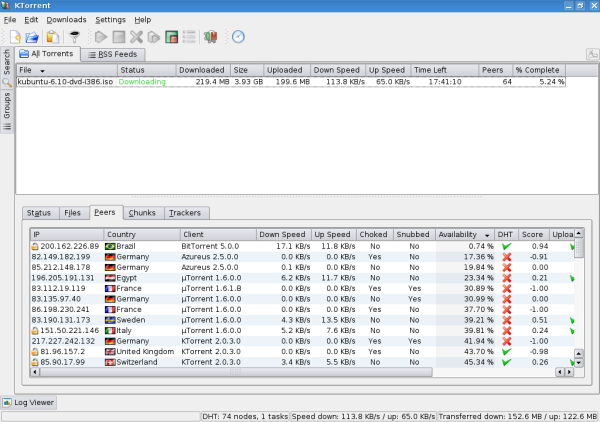600x422 pixels.
Task: Sort peers by Country column
Action: [x=142, y=235]
